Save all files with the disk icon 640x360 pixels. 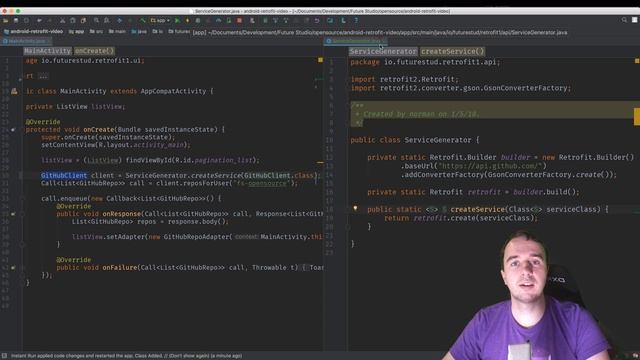[16, 20]
